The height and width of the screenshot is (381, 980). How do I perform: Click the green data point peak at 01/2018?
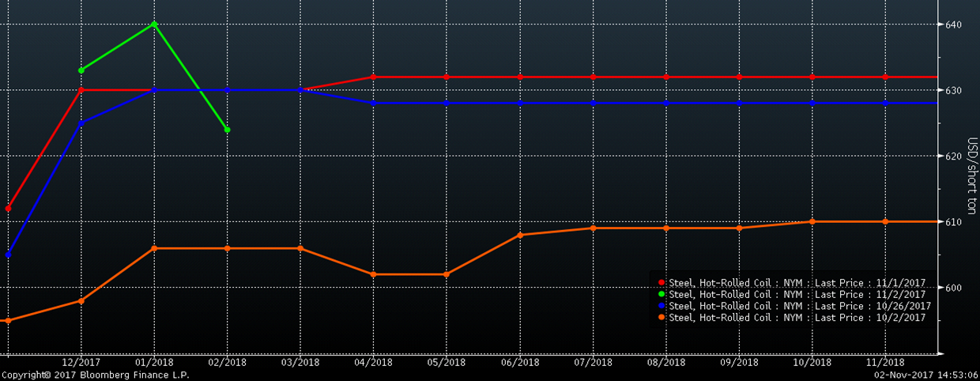[154, 24]
